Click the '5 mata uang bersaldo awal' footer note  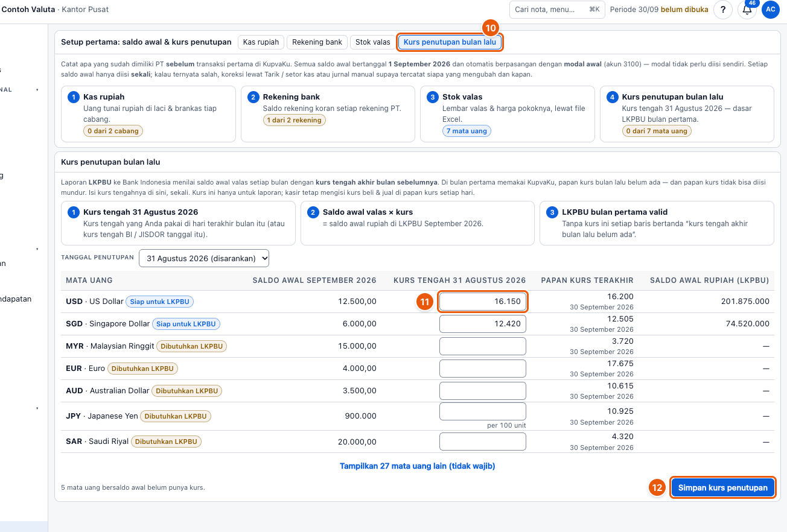[x=133, y=487]
